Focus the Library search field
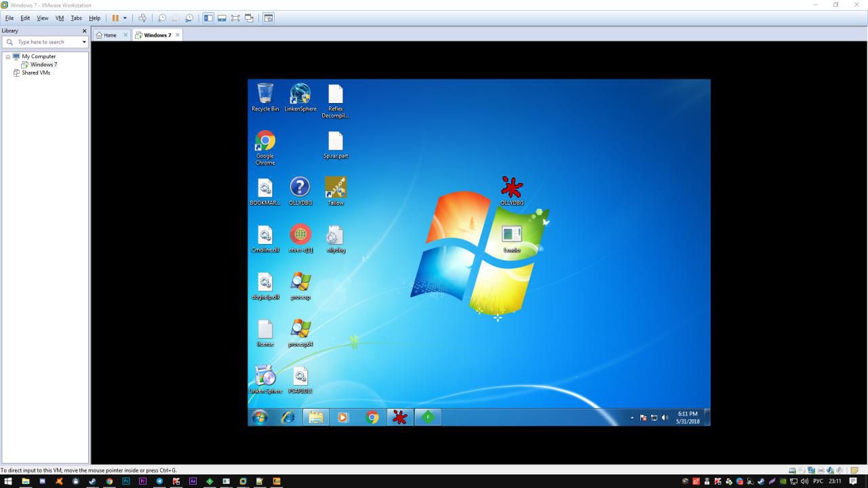Viewport: 868px width, 488px height. coord(45,42)
